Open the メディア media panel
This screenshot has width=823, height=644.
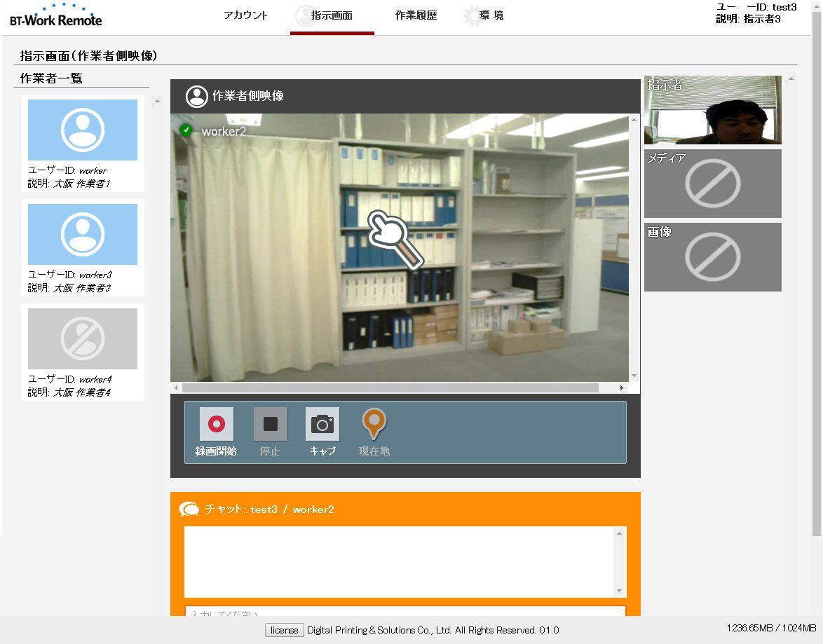[x=712, y=184]
